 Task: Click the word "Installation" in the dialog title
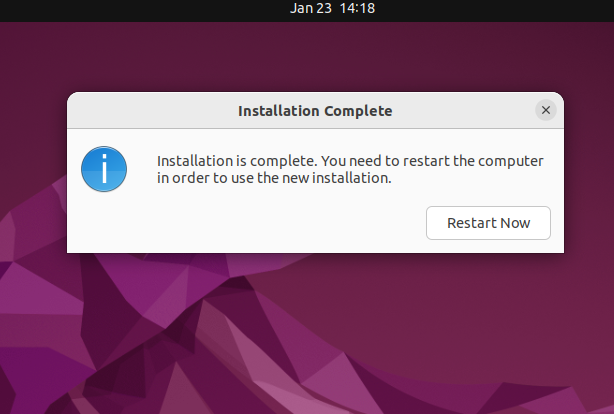coord(279,110)
